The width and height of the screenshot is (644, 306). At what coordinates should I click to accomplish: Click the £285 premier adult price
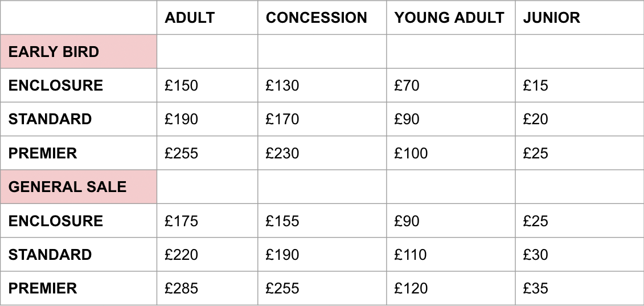pyautogui.click(x=207, y=288)
